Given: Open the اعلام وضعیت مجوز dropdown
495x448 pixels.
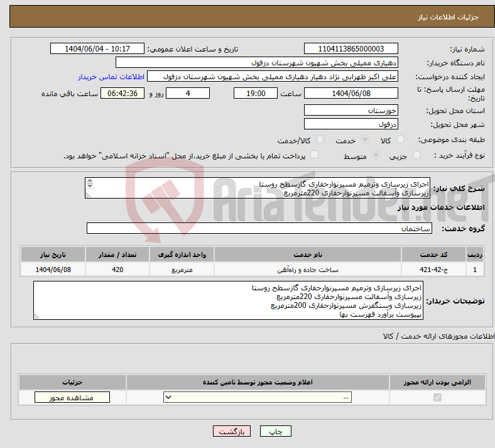Looking at the screenshot, I should (258, 398).
